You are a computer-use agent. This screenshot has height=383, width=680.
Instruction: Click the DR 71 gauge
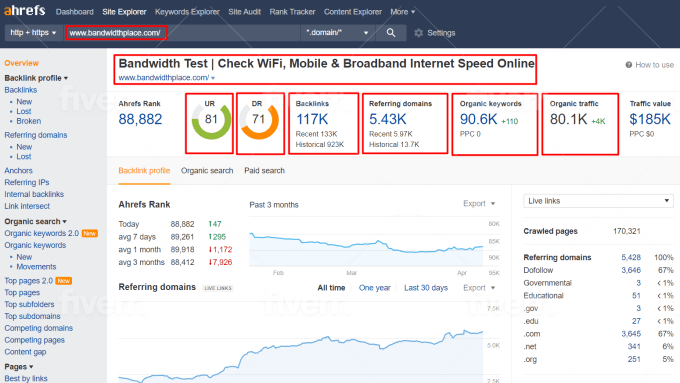tap(259, 120)
